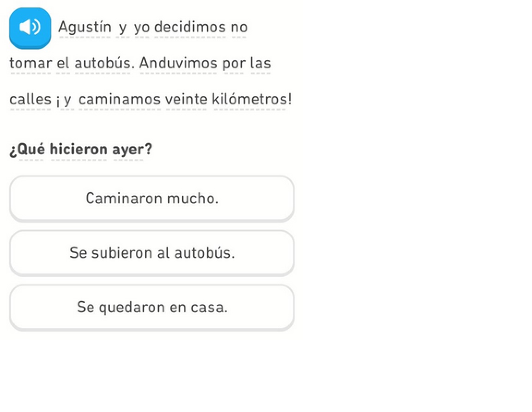This screenshot has height=412, width=532.
Task: Pick the answer 'Se quedaron en casa.'
Action: click(x=151, y=308)
